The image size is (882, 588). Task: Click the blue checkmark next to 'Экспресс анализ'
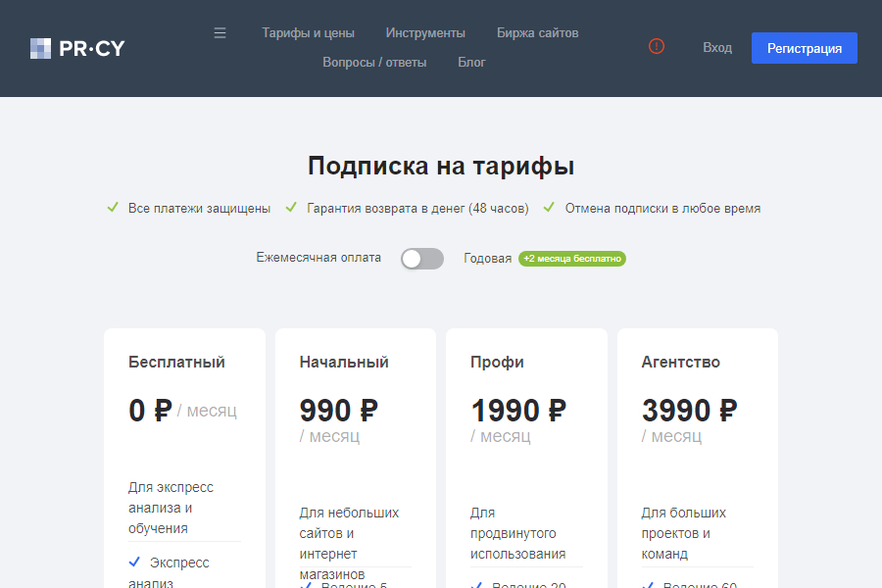[x=134, y=563]
